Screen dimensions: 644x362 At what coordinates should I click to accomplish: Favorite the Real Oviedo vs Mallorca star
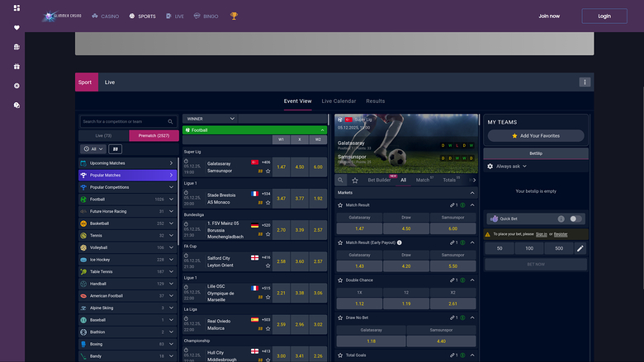268,329
